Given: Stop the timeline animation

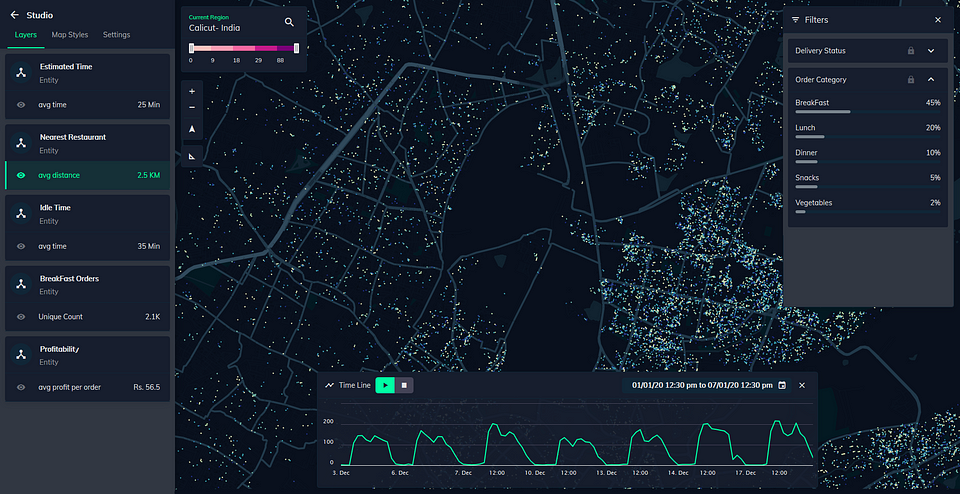Looking at the screenshot, I should pyautogui.click(x=404, y=385).
